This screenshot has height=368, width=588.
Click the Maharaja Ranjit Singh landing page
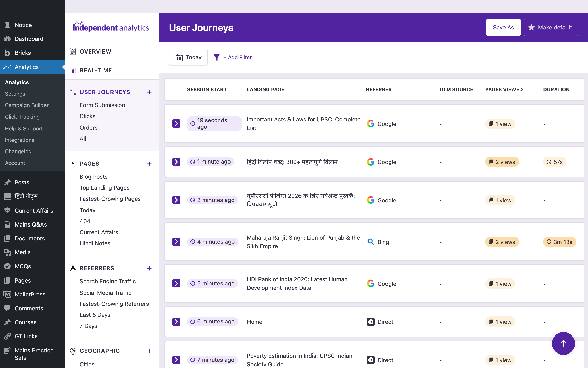pyautogui.click(x=303, y=242)
